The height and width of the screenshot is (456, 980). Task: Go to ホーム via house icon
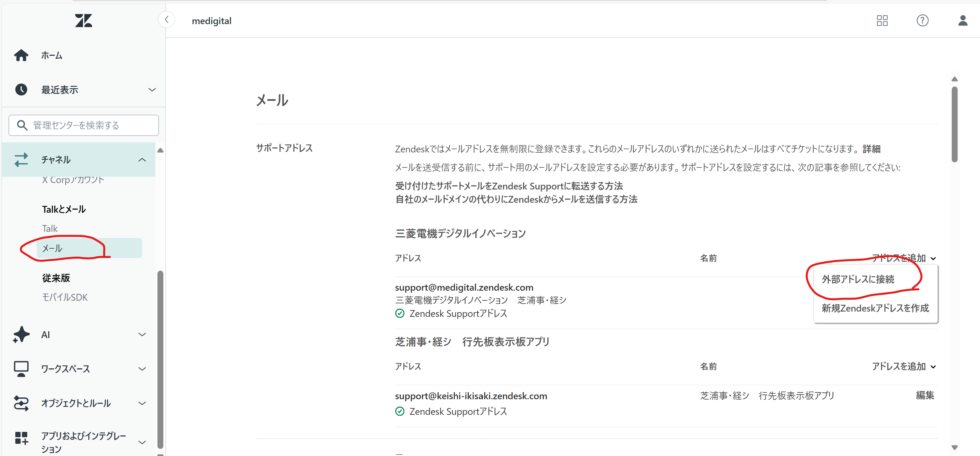click(x=21, y=56)
